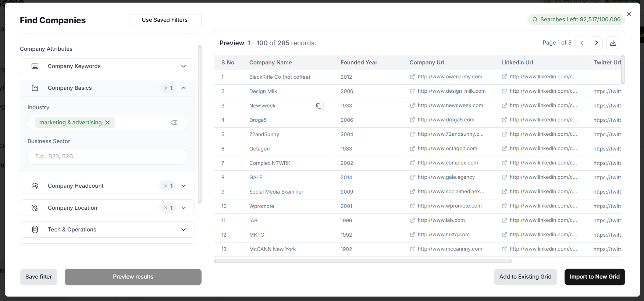Open external link icon for owenarmy.com
This screenshot has height=301, width=644.
(413, 77)
